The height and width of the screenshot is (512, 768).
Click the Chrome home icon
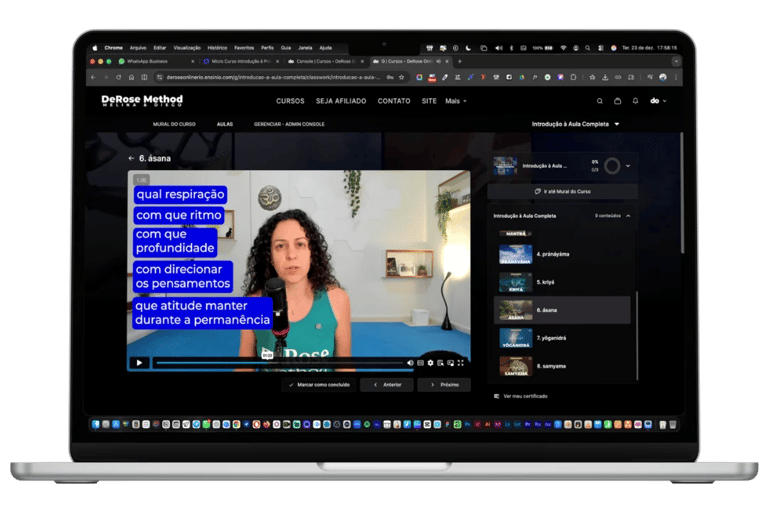click(x=131, y=77)
